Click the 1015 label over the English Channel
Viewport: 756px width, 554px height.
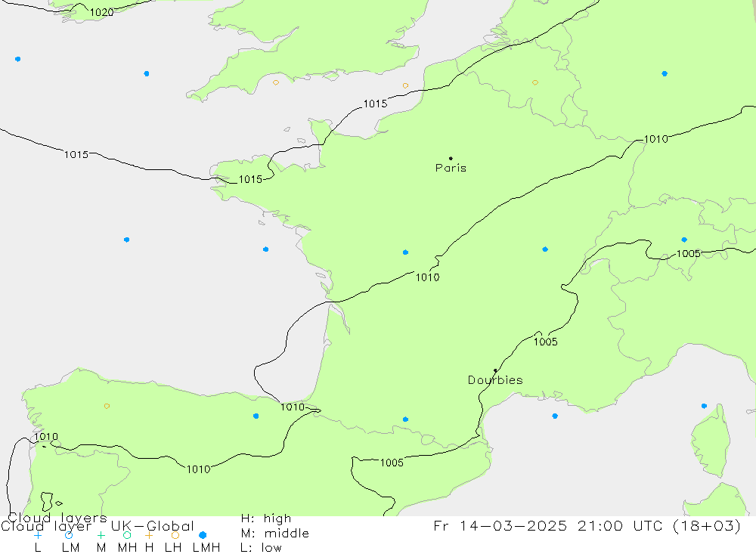(375, 104)
